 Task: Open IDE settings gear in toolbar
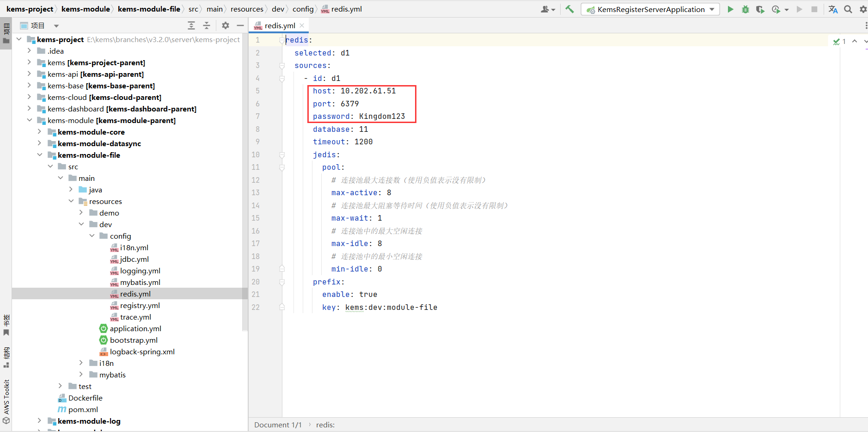pyautogui.click(x=863, y=9)
